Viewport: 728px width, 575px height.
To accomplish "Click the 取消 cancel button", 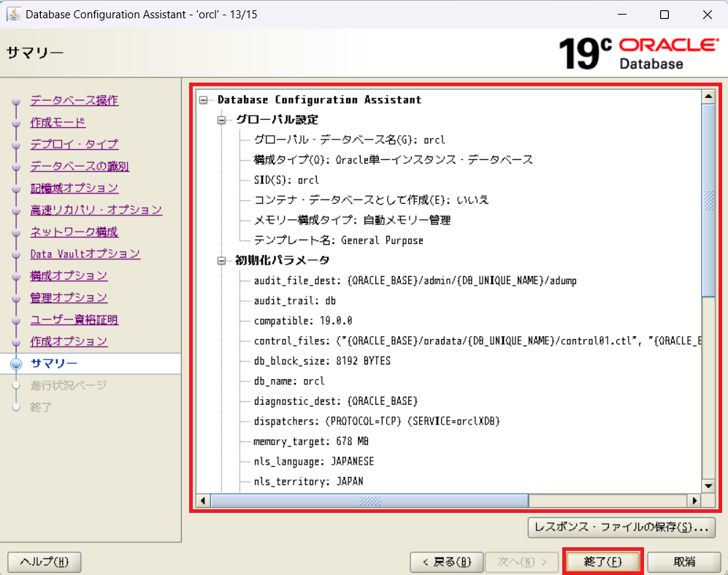I will point(684,562).
